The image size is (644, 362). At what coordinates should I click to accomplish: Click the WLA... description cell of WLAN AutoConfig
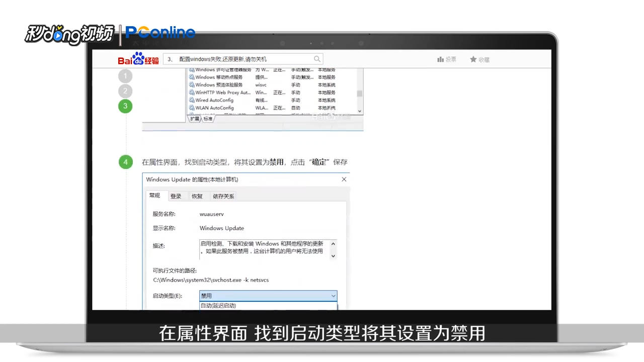click(x=262, y=108)
